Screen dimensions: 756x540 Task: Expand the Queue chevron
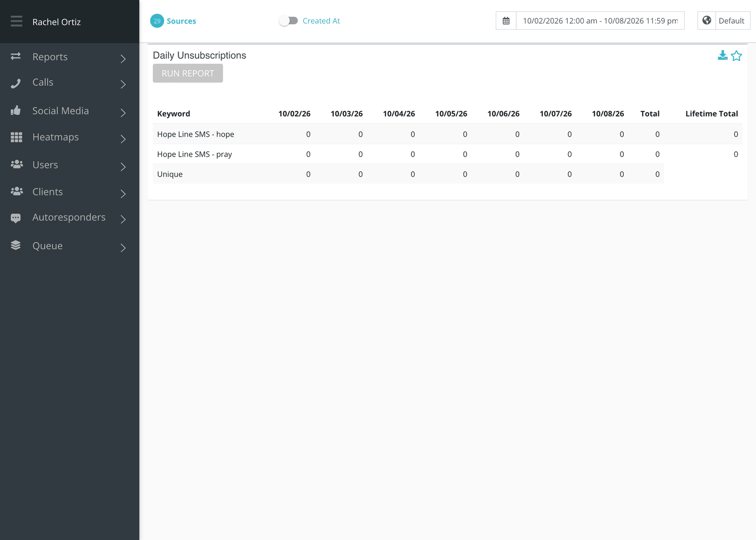coord(123,247)
